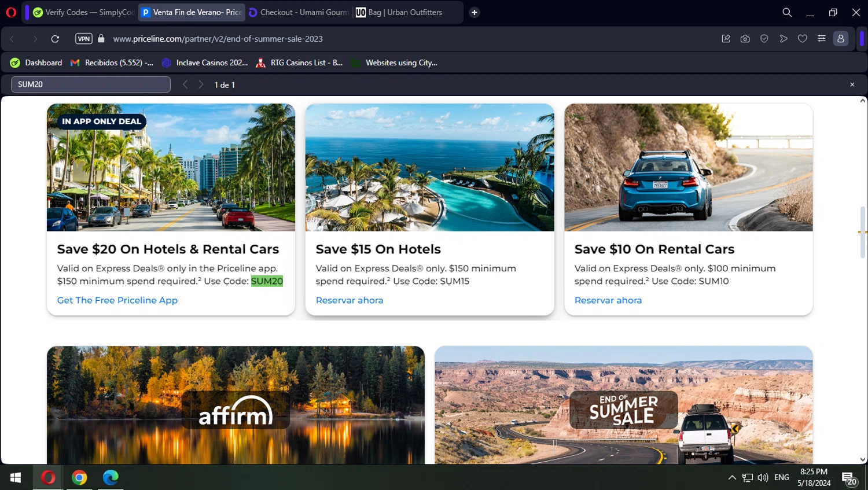The height and width of the screenshot is (490, 868).
Task: Add page to bookmarks with heart icon
Action: click(803, 39)
